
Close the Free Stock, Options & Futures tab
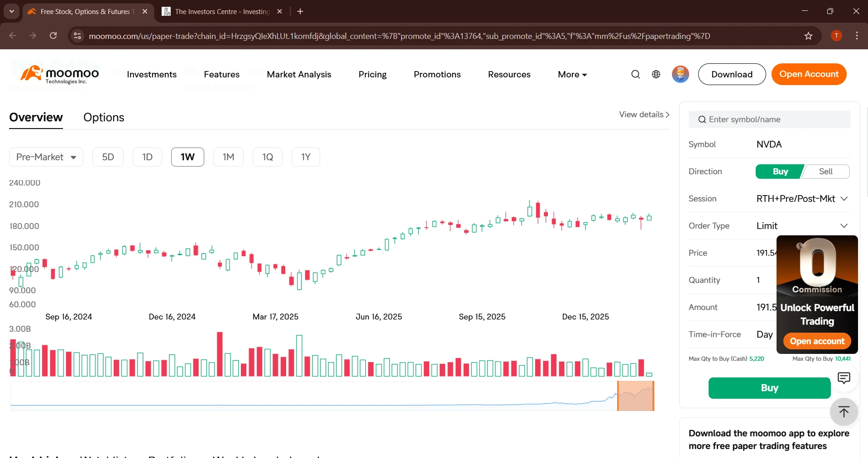[x=145, y=11]
